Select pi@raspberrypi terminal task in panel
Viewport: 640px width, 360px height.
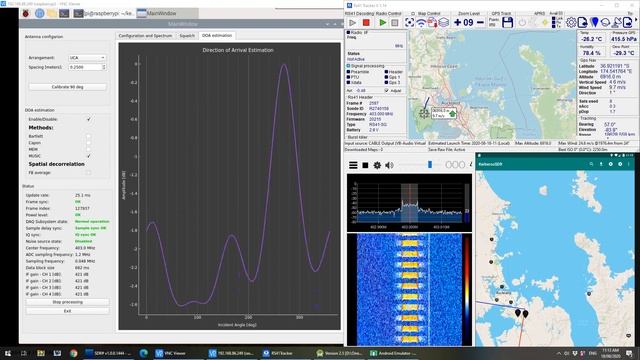(x=104, y=13)
